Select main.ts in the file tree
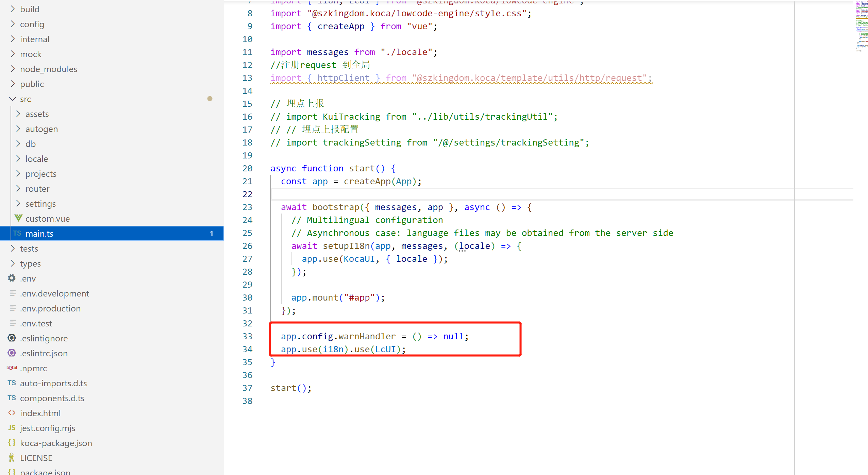868x475 pixels. point(39,234)
